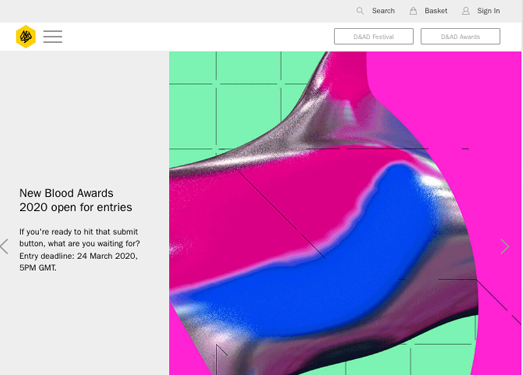
Task: Open the New Blood Awards 2020 headline
Action: pos(76,200)
